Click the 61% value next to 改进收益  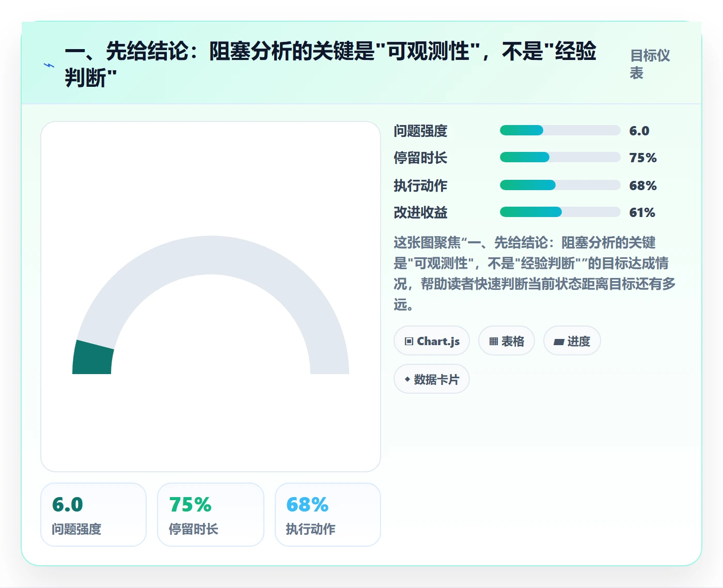point(642,212)
